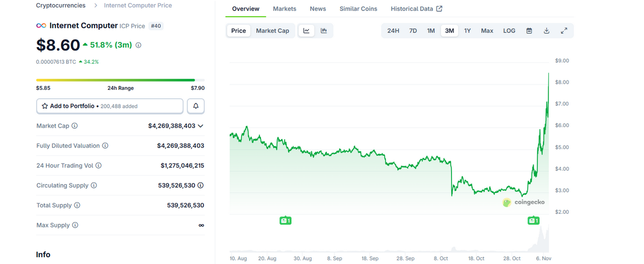Viewport: 644px width, 264px height.
Task: Expand the chart to fullscreen
Action: coord(564,31)
